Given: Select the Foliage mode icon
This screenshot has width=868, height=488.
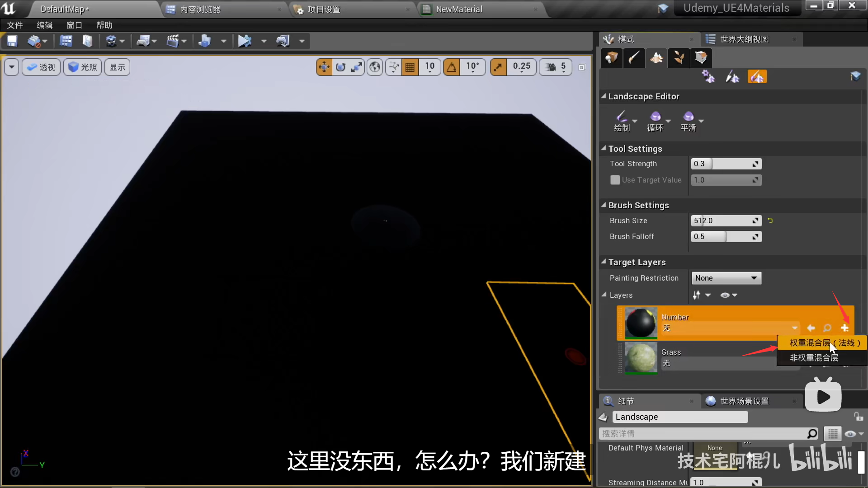Looking at the screenshot, I should pyautogui.click(x=679, y=58).
